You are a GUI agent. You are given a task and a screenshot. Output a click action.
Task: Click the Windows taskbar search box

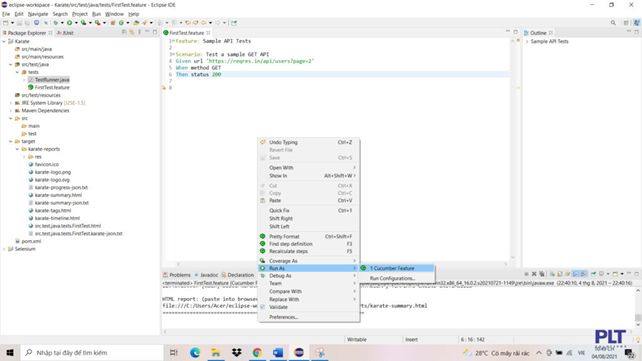click(92, 352)
